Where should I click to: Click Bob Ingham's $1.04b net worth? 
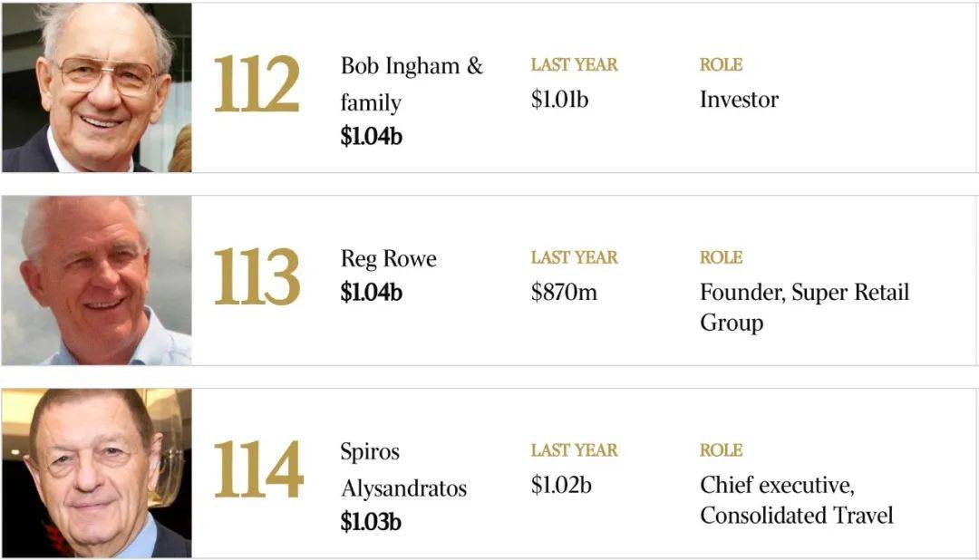tap(371, 136)
